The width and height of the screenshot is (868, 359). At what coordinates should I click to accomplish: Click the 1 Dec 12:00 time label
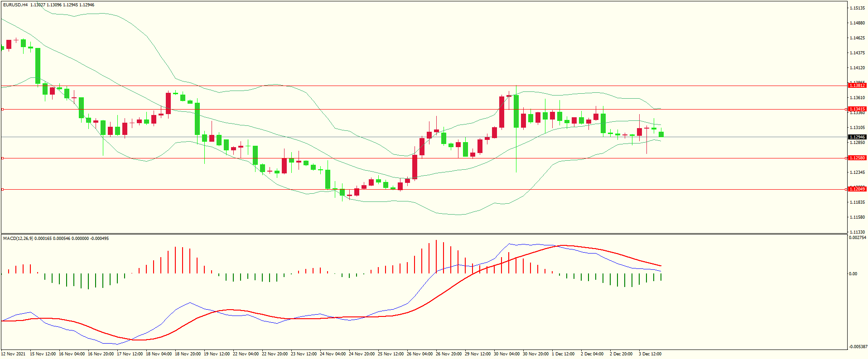(563, 354)
